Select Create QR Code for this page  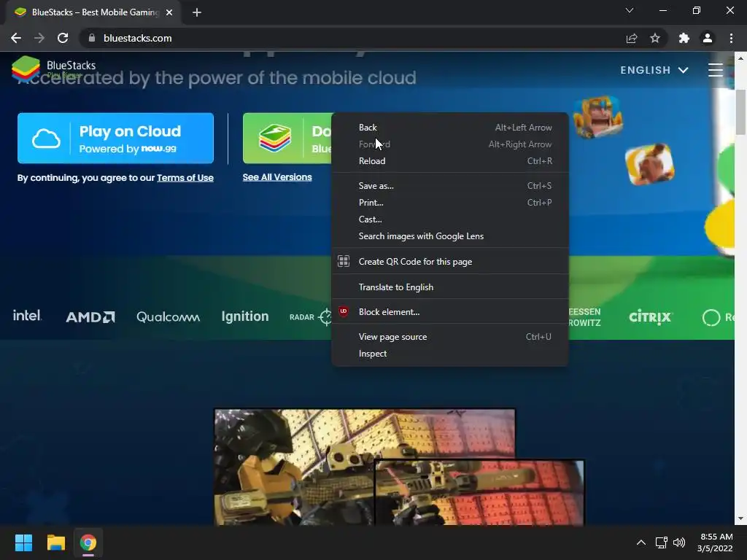449,262
